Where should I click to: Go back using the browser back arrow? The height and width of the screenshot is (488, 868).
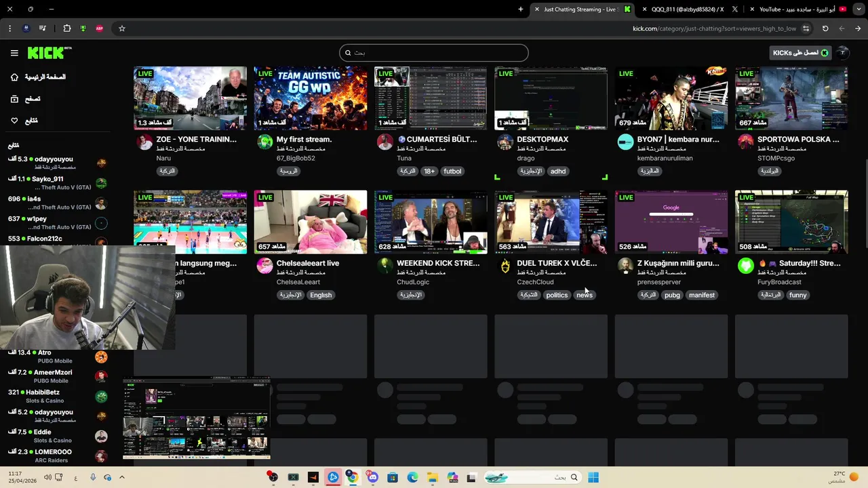[842, 28]
